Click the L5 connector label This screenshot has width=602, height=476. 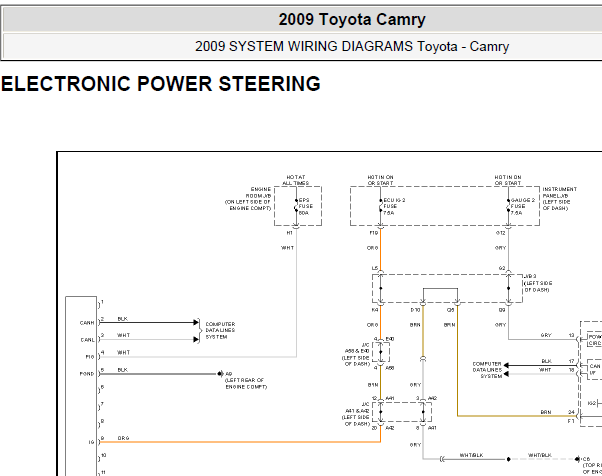click(375, 268)
